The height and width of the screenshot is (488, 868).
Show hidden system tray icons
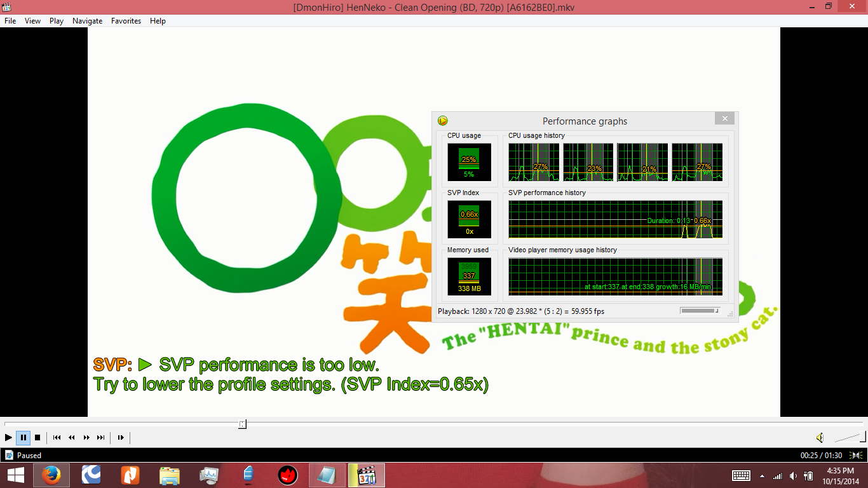(762, 475)
